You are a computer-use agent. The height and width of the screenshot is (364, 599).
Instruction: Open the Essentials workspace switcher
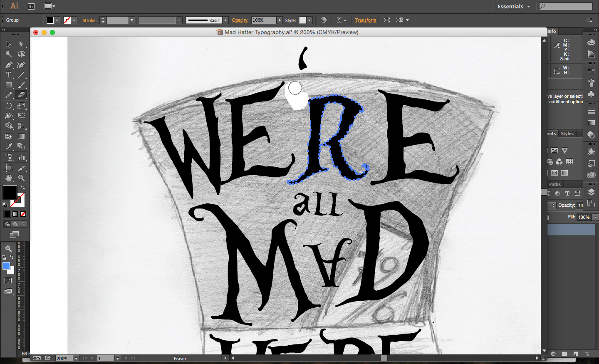514,6
